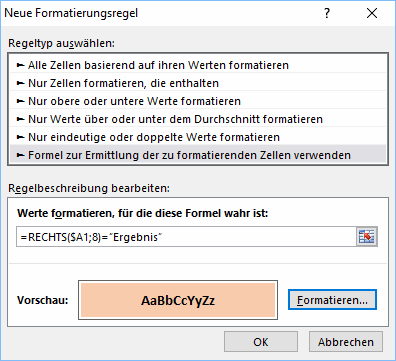Select 'Nur Zellen formatieren, die enthalten'
The height and width of the screenshot is (361, 396).
tap(198, 83)
